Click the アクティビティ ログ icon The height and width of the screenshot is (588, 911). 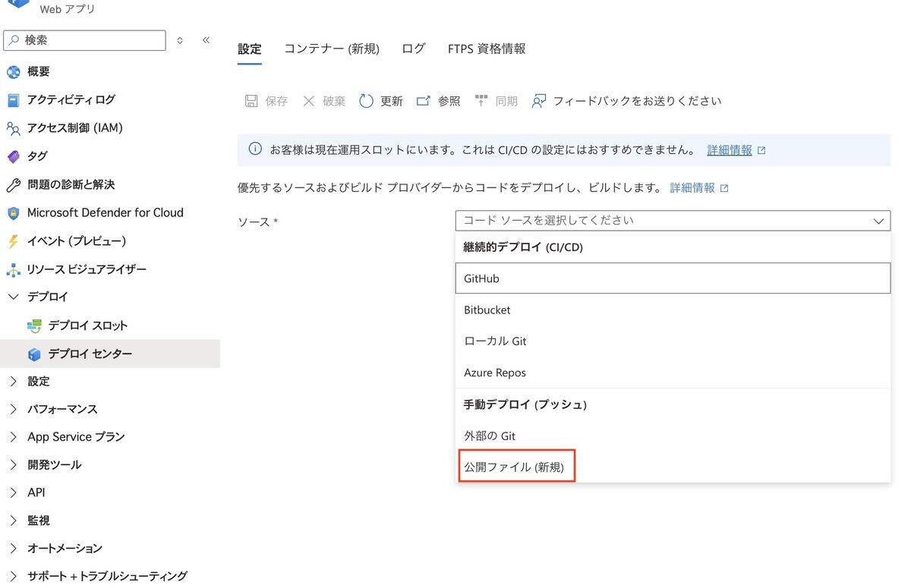(x=13, y=100)
